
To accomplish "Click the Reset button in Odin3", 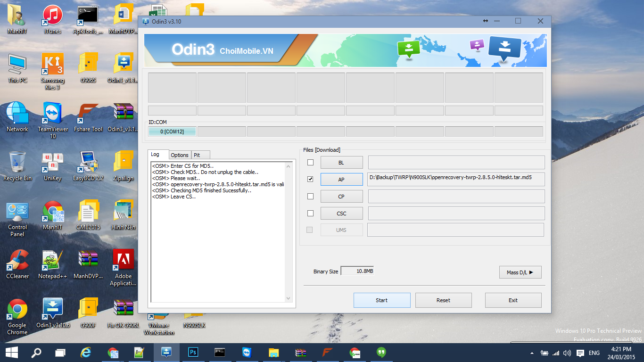I will [443, 300].
